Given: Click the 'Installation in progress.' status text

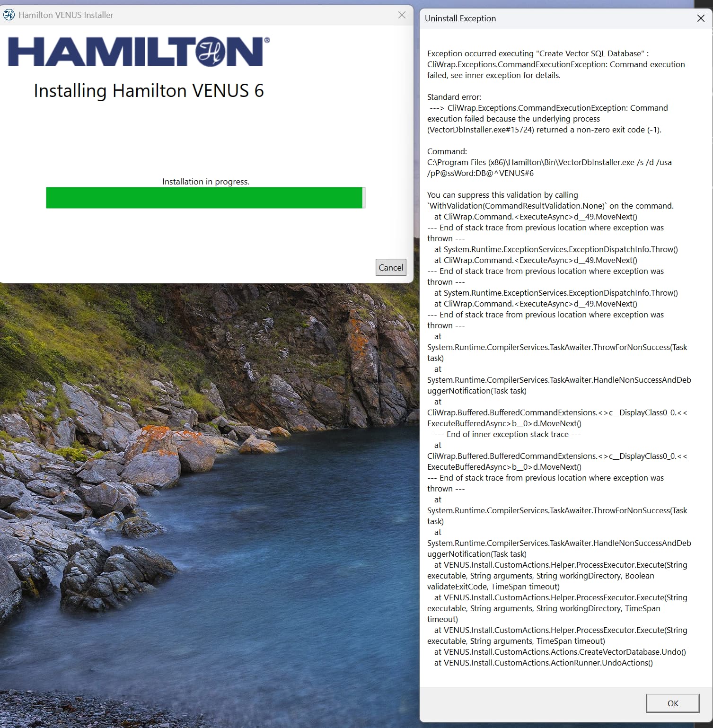Looking at the screenshot, I should pos(206,182).
